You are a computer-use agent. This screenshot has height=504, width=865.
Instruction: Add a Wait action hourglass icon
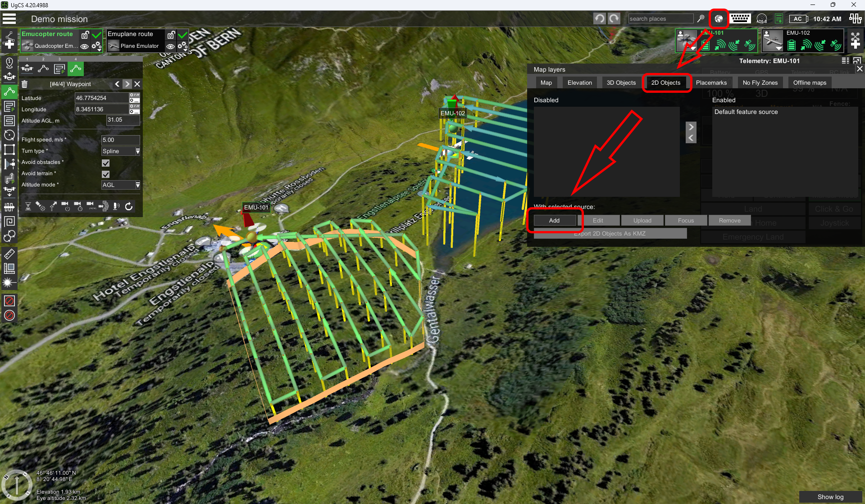pyautogui.click(x=28, y=206)
